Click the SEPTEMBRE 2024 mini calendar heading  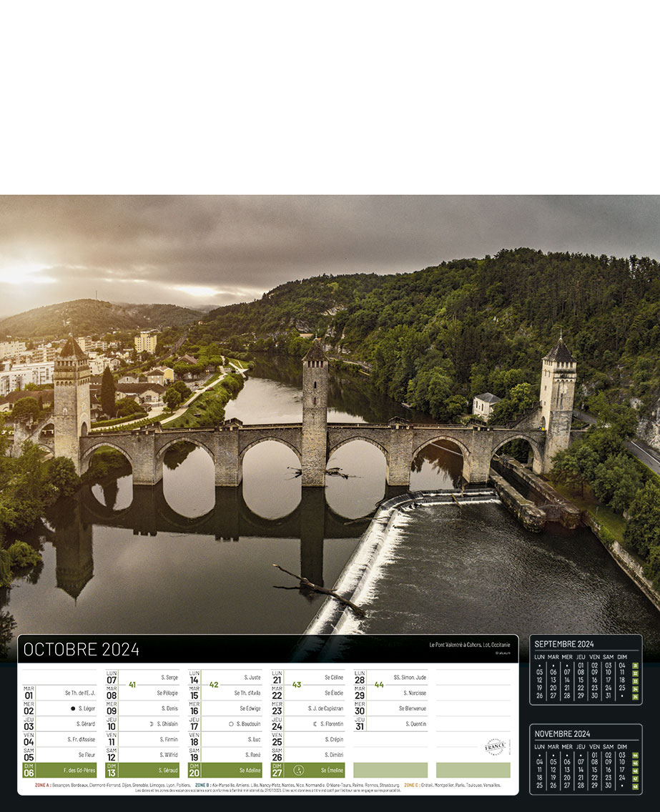564,644
